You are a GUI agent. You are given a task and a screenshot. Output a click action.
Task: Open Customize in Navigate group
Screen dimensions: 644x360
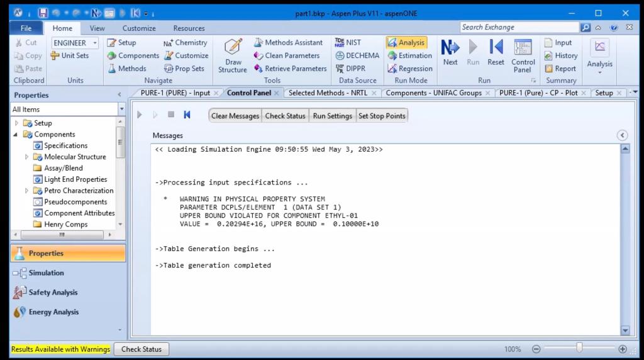click(x=186, y=55)
